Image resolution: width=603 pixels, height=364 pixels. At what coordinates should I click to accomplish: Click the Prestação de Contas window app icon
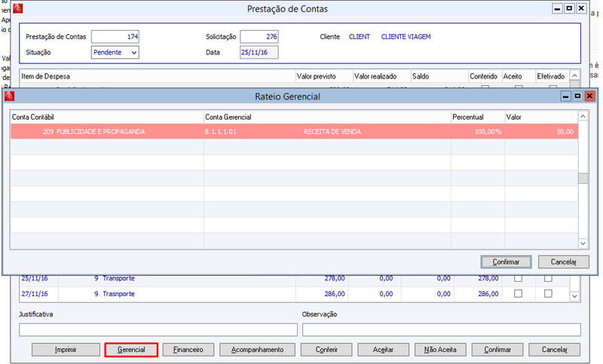[17, 8]
